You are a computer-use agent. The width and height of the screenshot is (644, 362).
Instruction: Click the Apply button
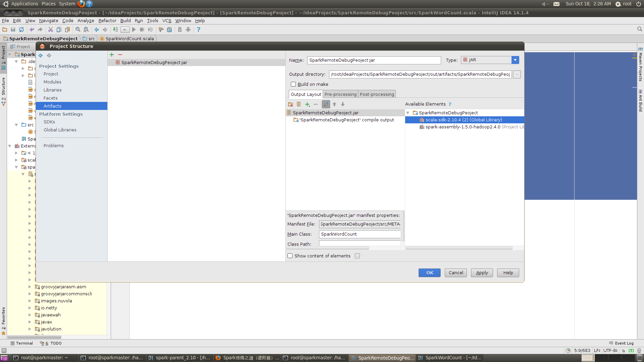[x=482, y=272]
